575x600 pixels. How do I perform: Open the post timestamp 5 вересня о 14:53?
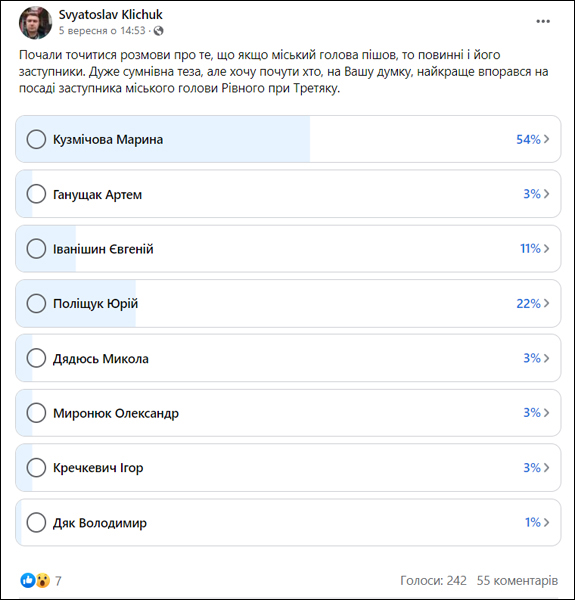pyautogui.click(x=102, y=31)
